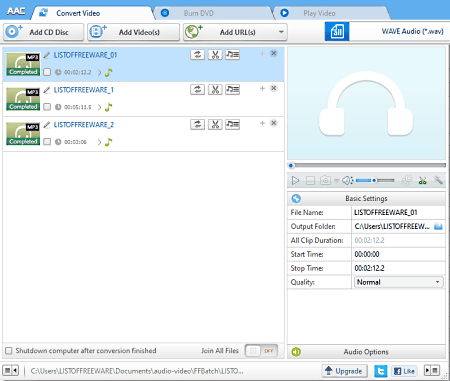Remove LISTOFFREEWARE_1 with its X icon
Viewport: 450px width, 381px height.
pyautogui.click(x=274, y=88)
